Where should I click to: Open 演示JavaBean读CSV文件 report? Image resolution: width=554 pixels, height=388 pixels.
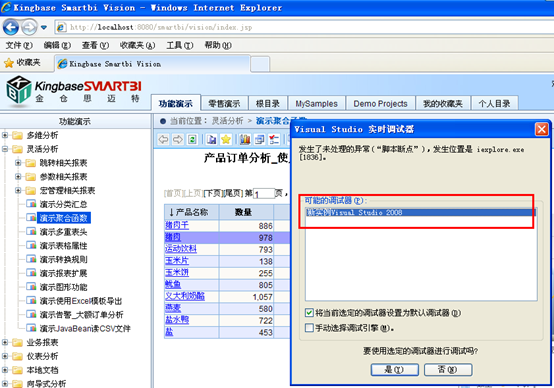click(85, 328)
